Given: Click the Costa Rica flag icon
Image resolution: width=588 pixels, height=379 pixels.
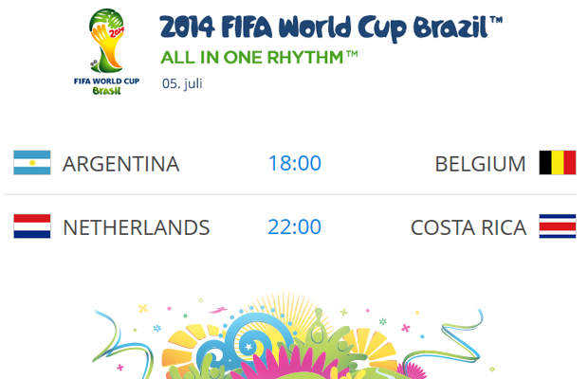Looking at the screenshot, I should pyautogui.click(x=557, y=226).
